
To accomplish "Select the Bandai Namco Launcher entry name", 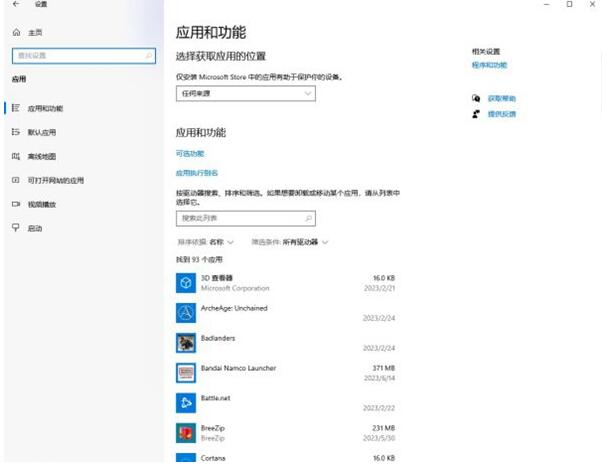I will pyautogui.click(x=238, y=368).
